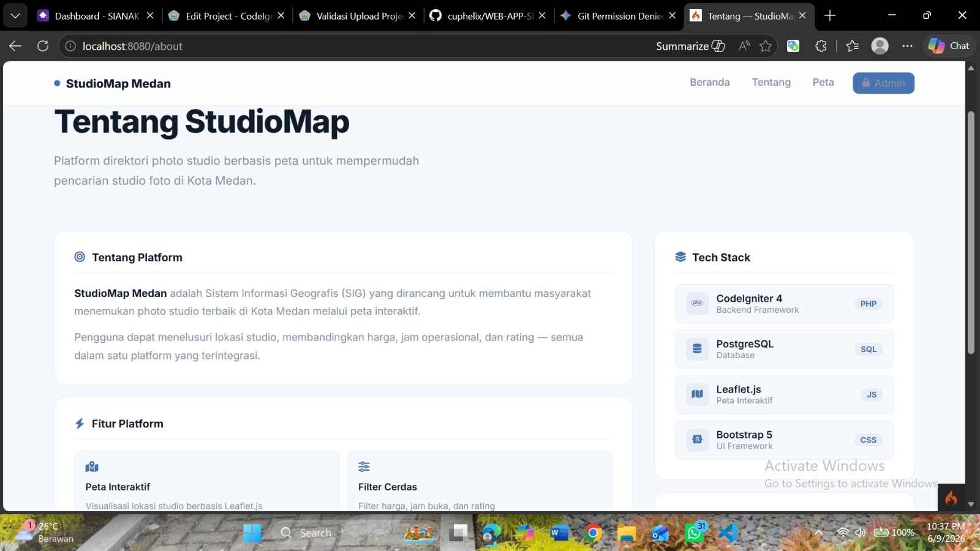Open Task View in the taskbar
This screenshot has height=551, width=980.
tap(458, 533)
